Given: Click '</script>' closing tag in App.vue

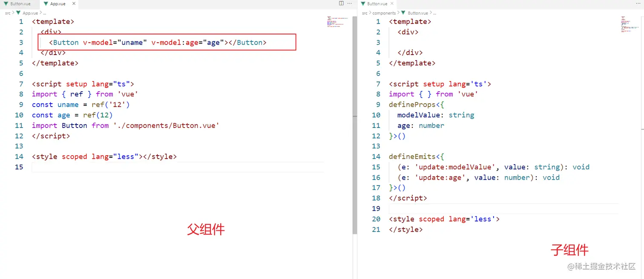Looking at the screenshot, I should click(x=51, y=136).
